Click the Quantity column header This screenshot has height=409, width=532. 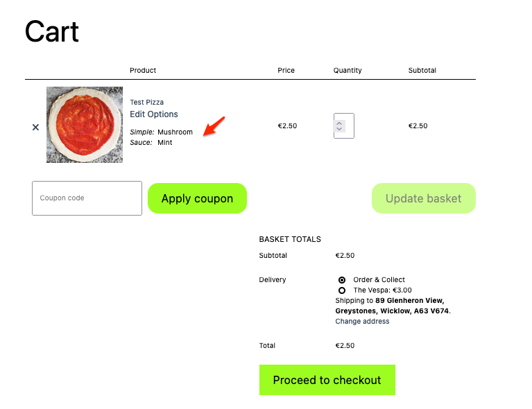(347, 70)
